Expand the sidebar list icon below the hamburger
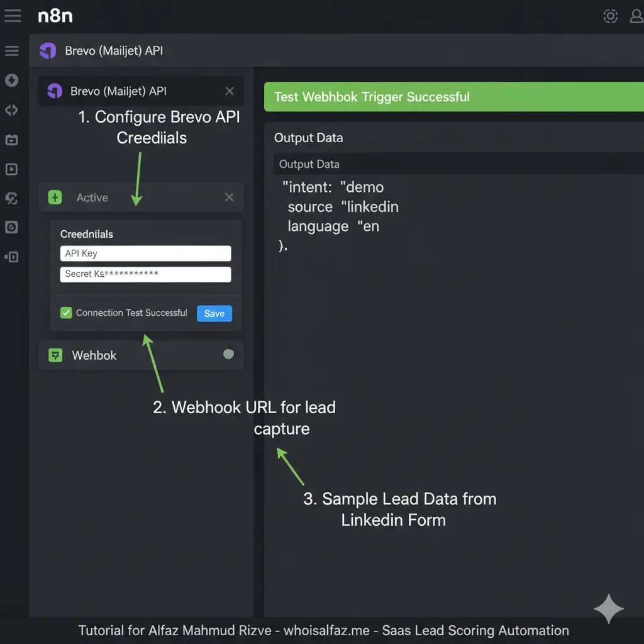The image size is (644, 644). click(12, 50)
